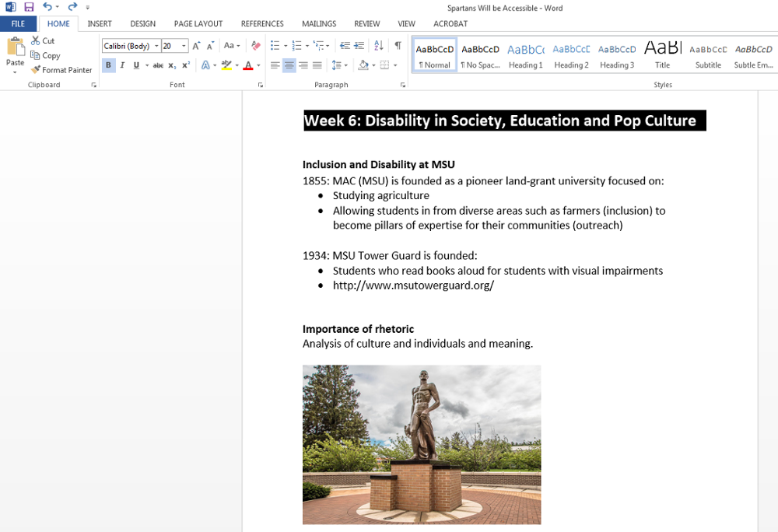Apply the No Spacing style

tap(480, 55)
